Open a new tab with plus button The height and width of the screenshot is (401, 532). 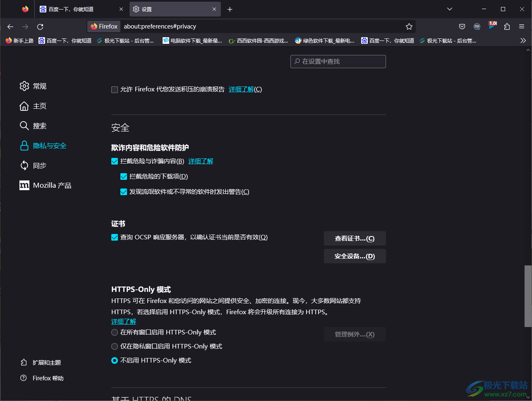[230, 9]
